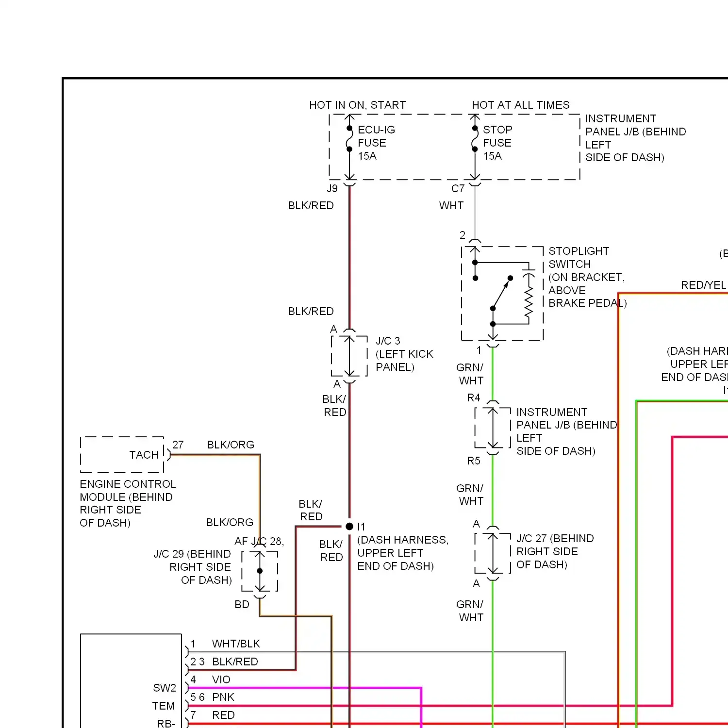Click the TACH box label
The image size is (728, 728).
[x=144, y=455]
